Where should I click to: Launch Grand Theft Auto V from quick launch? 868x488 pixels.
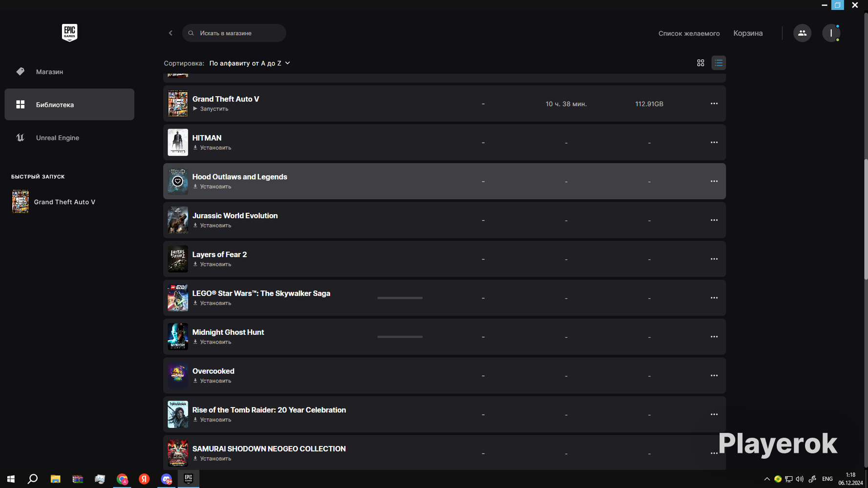coord(54,202)
